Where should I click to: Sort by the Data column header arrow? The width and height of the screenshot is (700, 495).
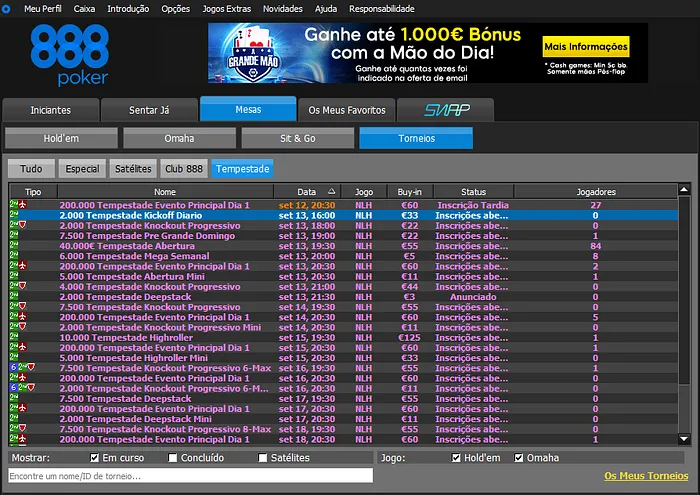click(331, 191)
